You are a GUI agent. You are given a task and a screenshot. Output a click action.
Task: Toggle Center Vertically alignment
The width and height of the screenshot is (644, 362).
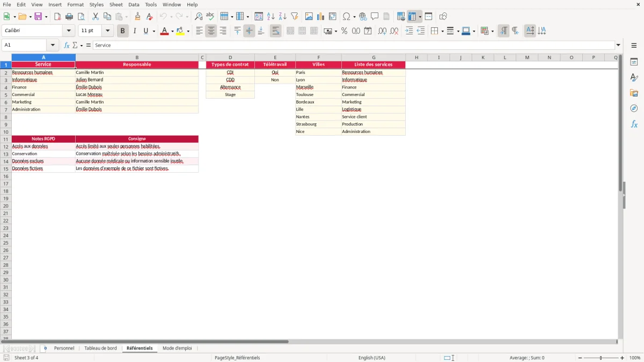249,31
